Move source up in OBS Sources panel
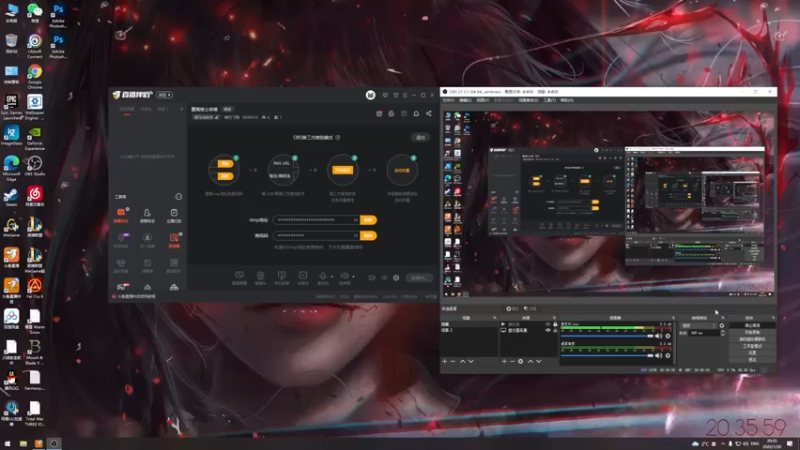 click(x=530, y=361)
